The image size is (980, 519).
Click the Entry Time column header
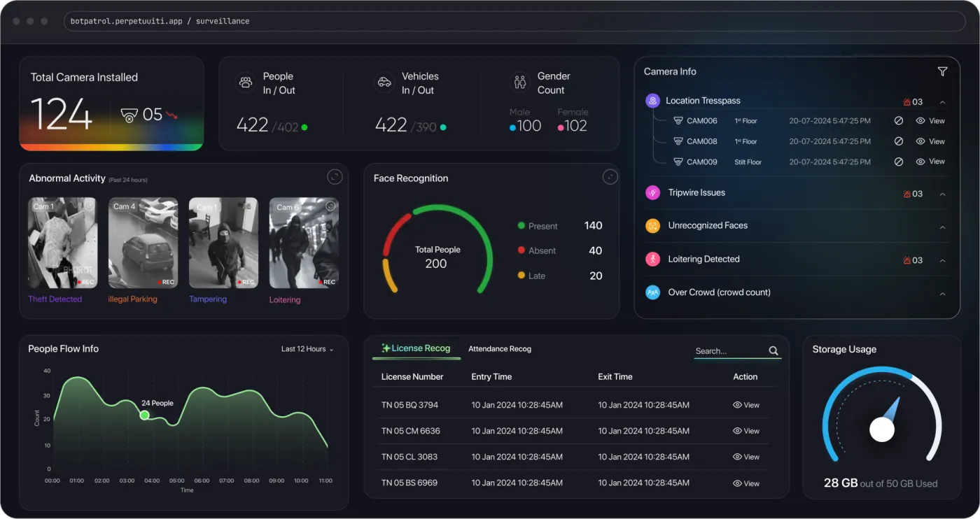click(x=491, y=376)
